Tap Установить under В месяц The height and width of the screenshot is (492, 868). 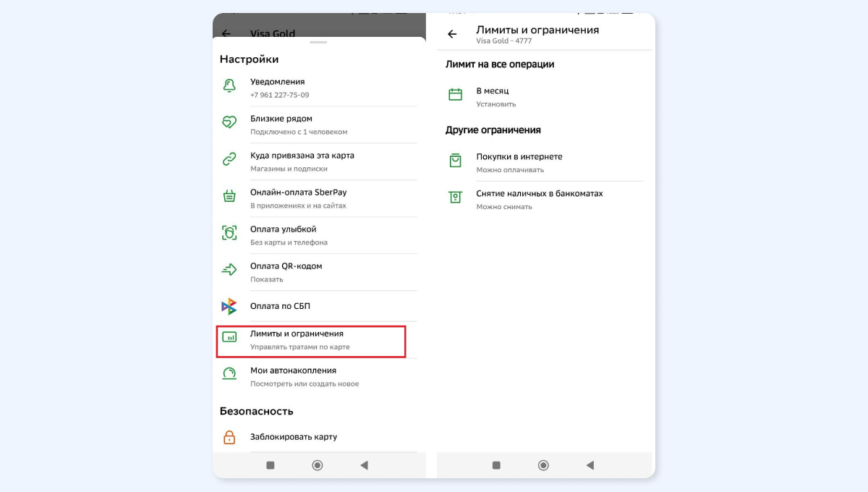coord(496,104)
